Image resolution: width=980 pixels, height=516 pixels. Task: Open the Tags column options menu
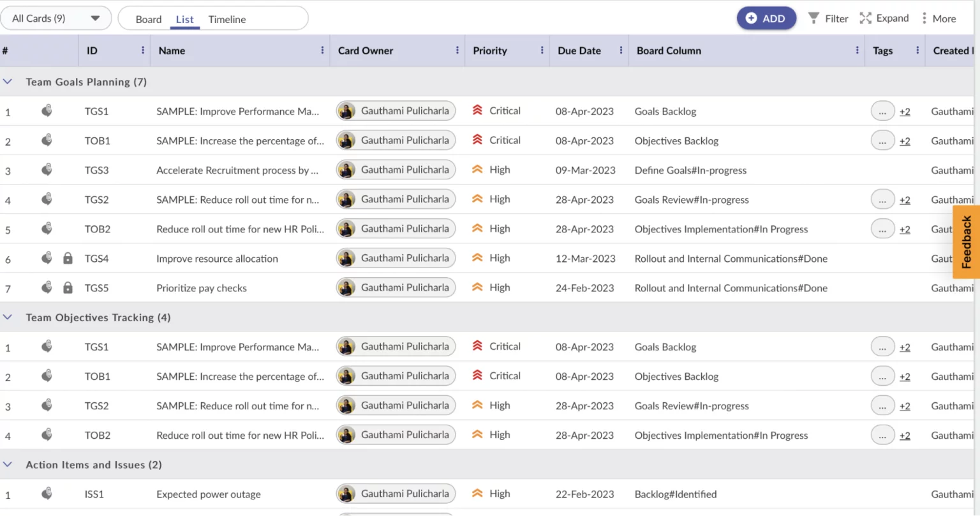coord(919,50)
